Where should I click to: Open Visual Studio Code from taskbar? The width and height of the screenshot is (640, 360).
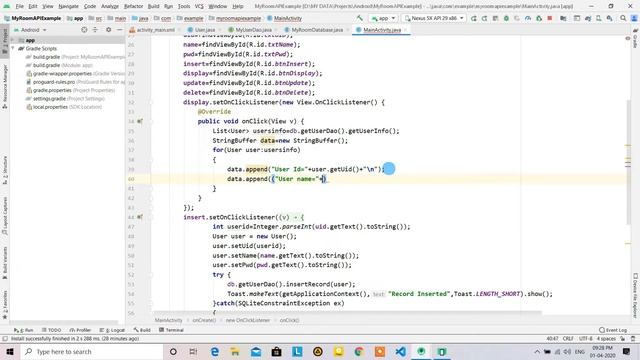[400, 351]
